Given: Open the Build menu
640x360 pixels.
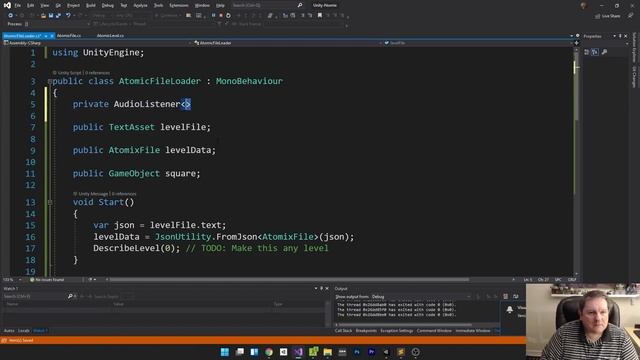Looking at the screenshot, I should click(x=91, y=5).
